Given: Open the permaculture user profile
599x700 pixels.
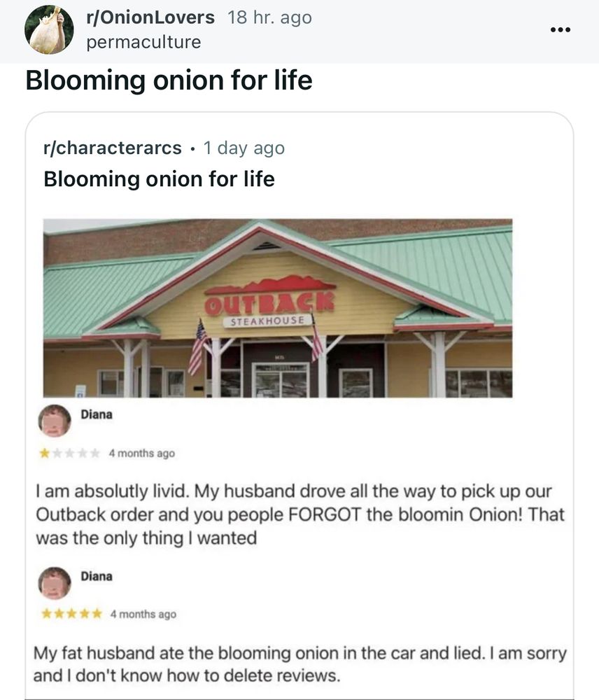Looking at the screenshot, I should click(143, 42).
